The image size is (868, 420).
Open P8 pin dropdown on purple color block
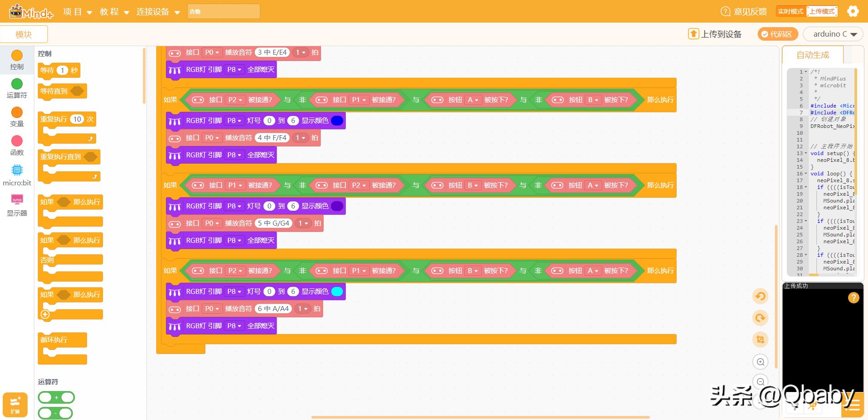coord(234,206)
